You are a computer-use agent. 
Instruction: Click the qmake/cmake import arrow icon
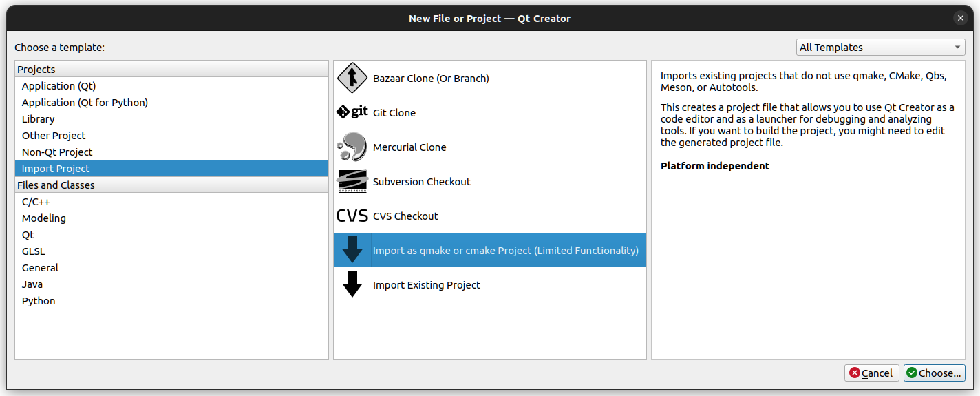point(352,250)
